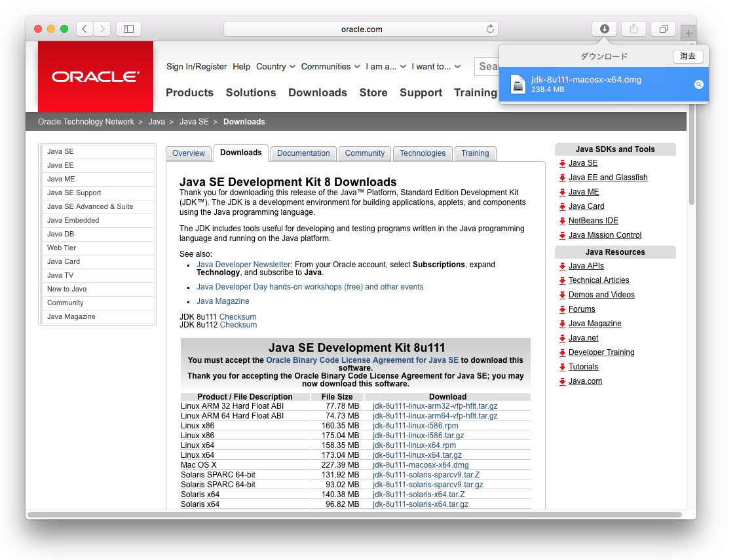Open the JDK 8u111 Checksum link
This screenshot has height=560, width=737.
[x=238, y=317]
